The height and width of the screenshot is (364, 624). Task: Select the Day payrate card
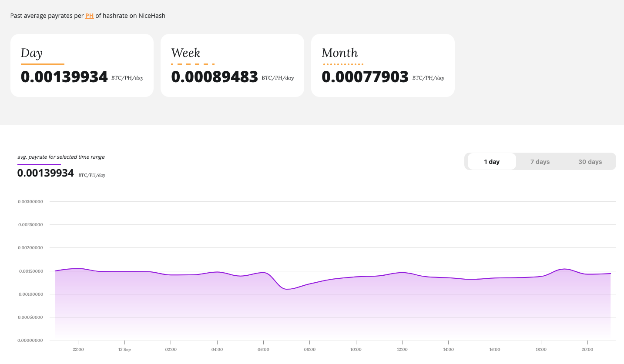pyautogui.click(x=81, y=65)
